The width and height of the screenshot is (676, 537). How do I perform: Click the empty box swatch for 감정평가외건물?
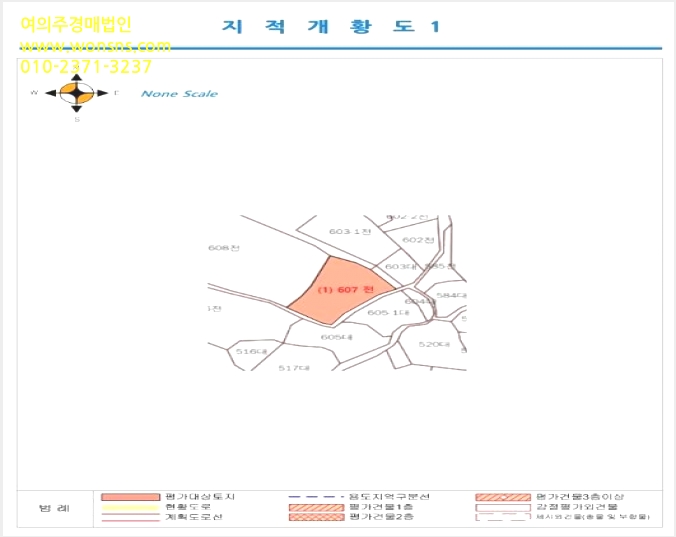coord(503,507)
